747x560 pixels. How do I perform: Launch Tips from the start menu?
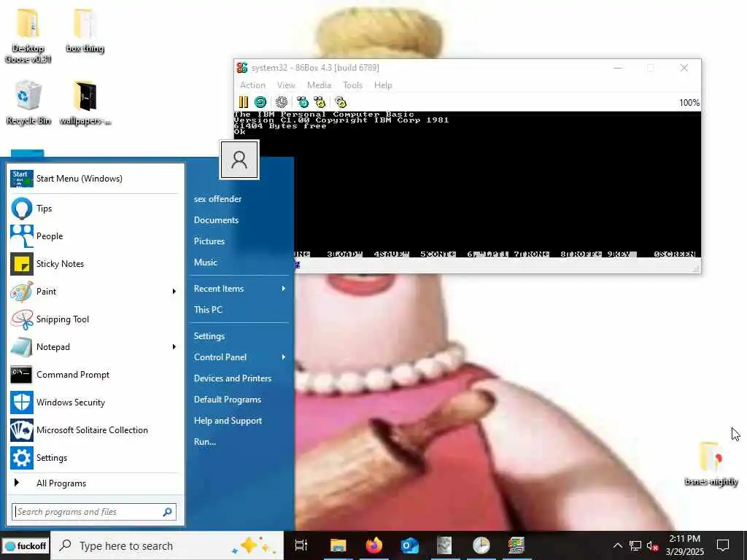click(94, 209)
